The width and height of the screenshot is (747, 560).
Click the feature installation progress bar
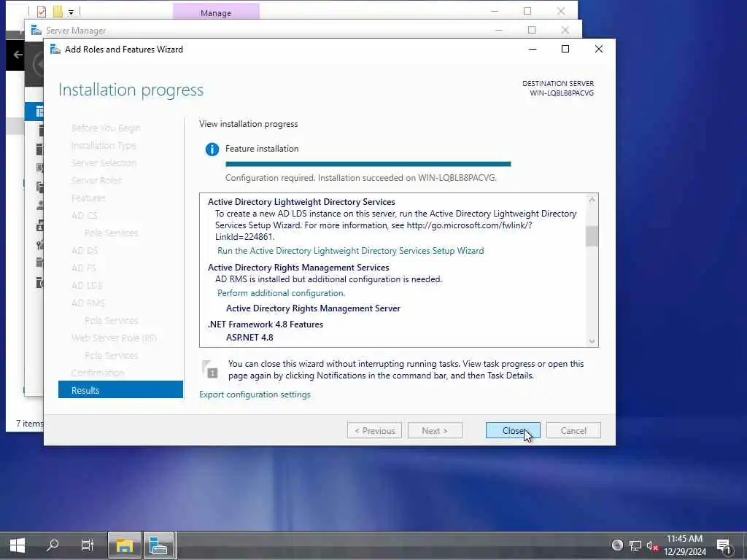tap(368, 164)
